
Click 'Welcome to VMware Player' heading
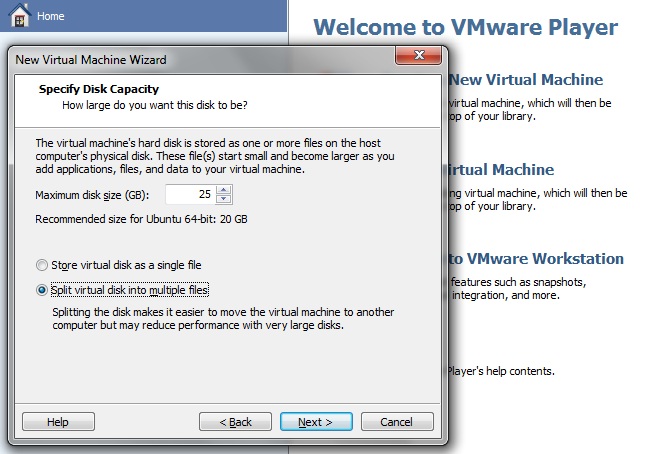pos(465,27)
